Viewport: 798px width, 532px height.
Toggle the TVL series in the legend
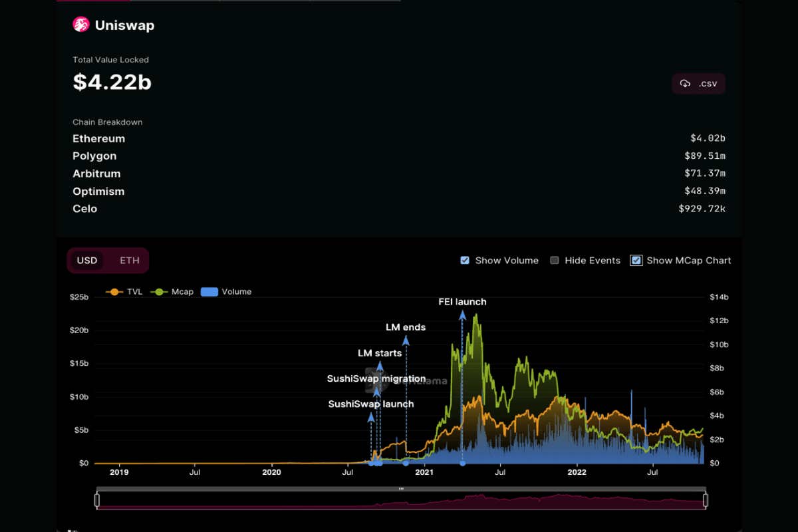pos(124,292)
